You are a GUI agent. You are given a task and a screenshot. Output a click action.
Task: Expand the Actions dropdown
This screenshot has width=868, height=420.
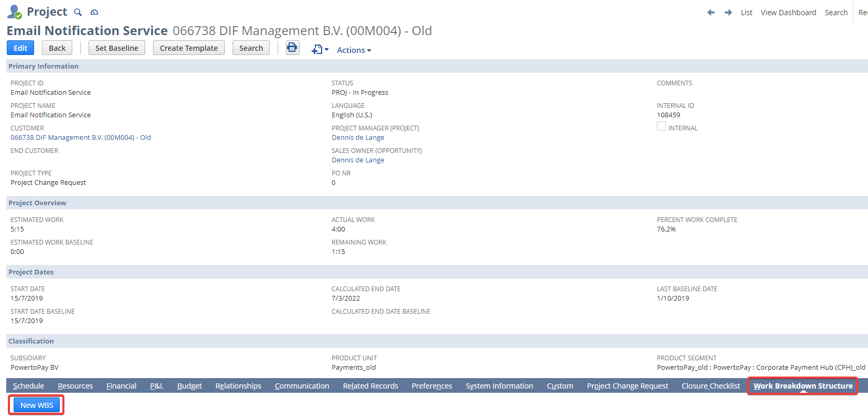[354, 50]
